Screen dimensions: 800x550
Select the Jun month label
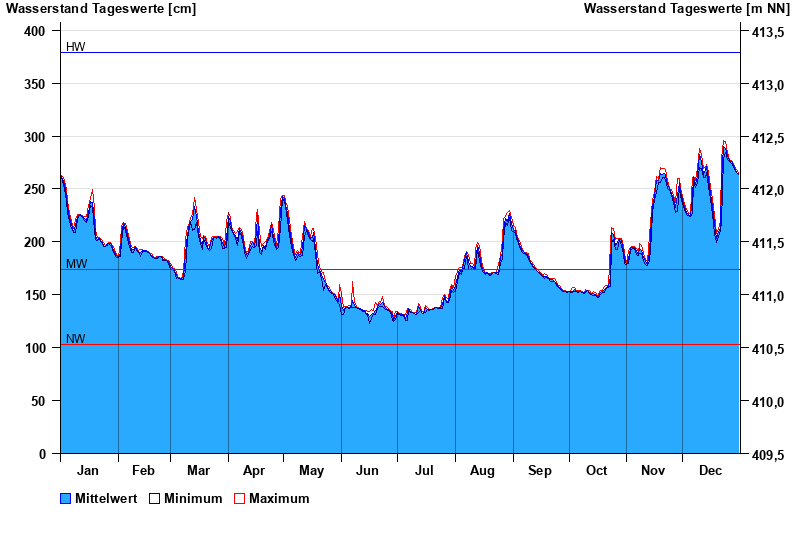tap(367, 470)
